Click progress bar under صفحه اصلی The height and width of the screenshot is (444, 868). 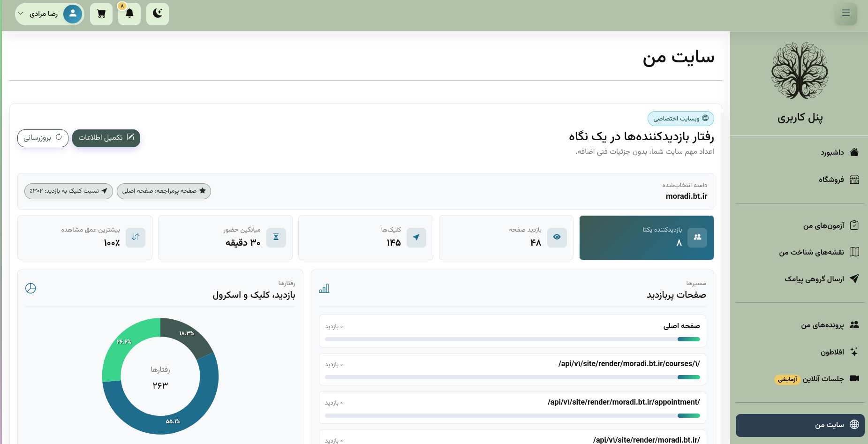pyautogui.click(x=513, y=339)
